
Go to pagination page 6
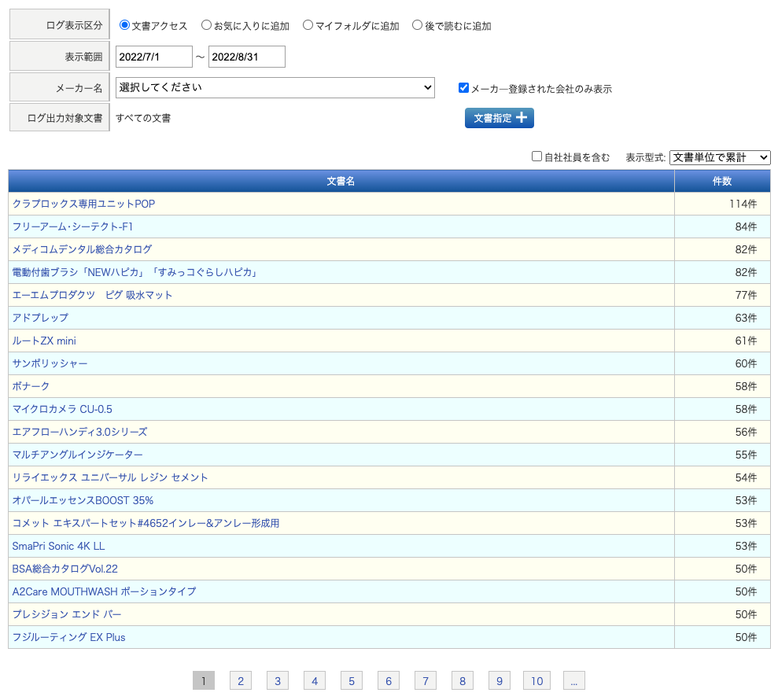pyautogui.click(x=389, y=680)
